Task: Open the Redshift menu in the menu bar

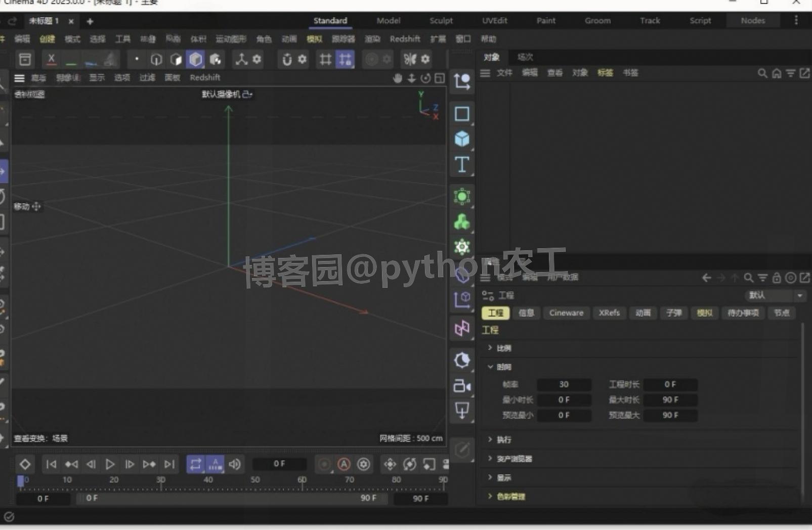Action: click(x=405, y=39)
